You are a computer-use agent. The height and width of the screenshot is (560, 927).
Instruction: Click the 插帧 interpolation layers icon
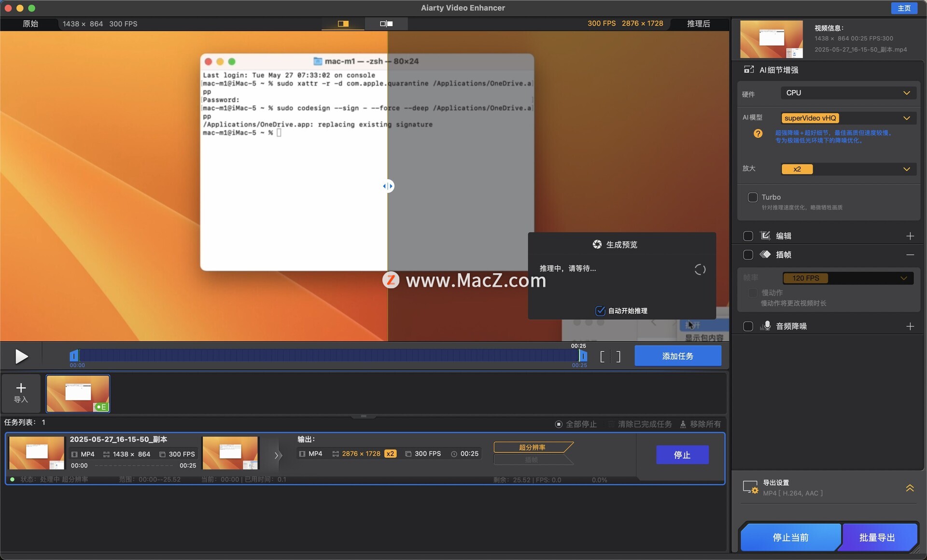tap(765, 254)
